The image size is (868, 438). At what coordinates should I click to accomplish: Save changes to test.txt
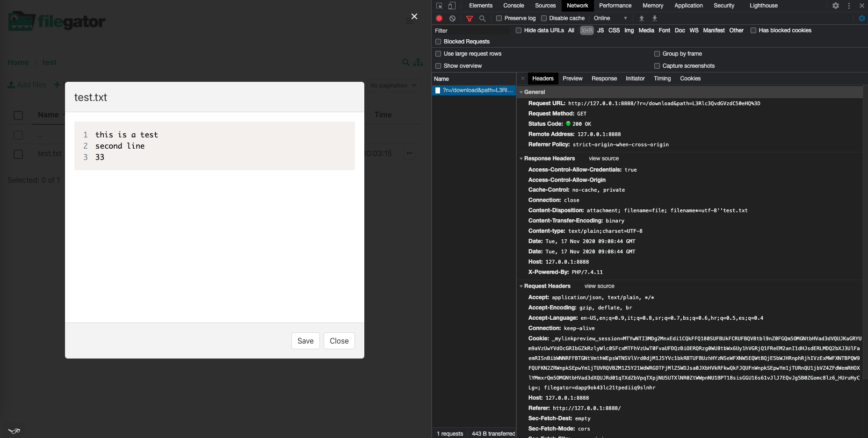pyautogui.click(x=305, y=341)
